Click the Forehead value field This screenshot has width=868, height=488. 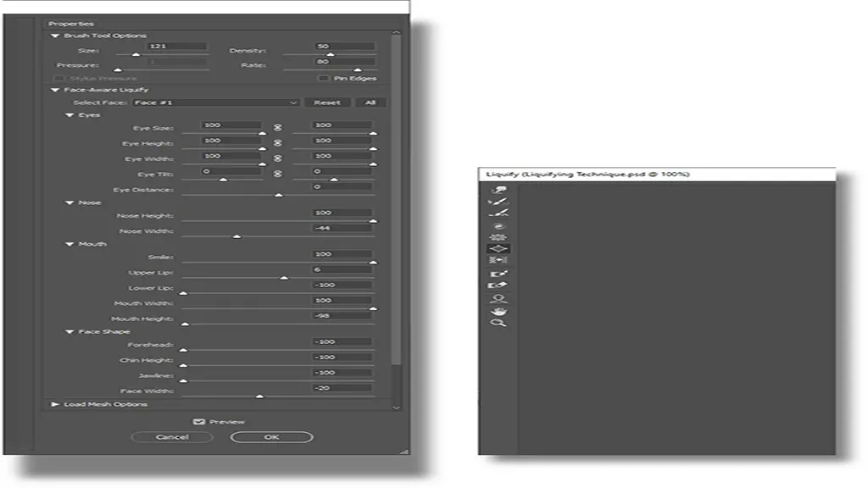pos(342,342)
